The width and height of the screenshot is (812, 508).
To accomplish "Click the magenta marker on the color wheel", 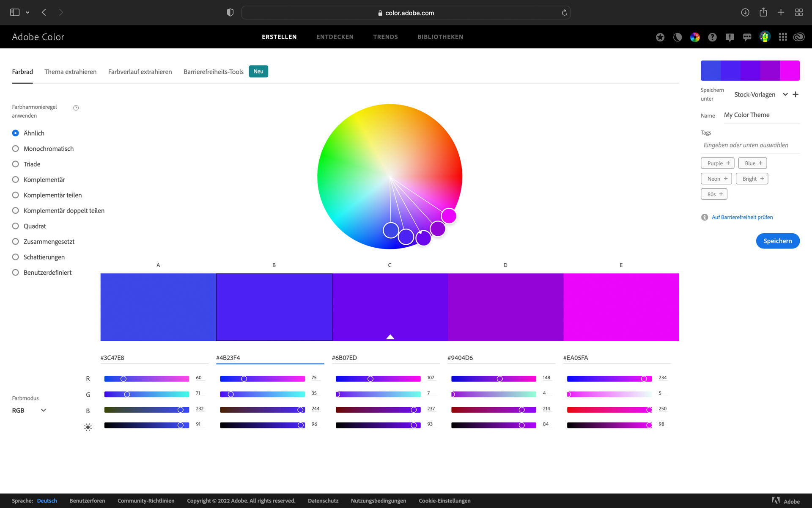I will pos(449,216).
